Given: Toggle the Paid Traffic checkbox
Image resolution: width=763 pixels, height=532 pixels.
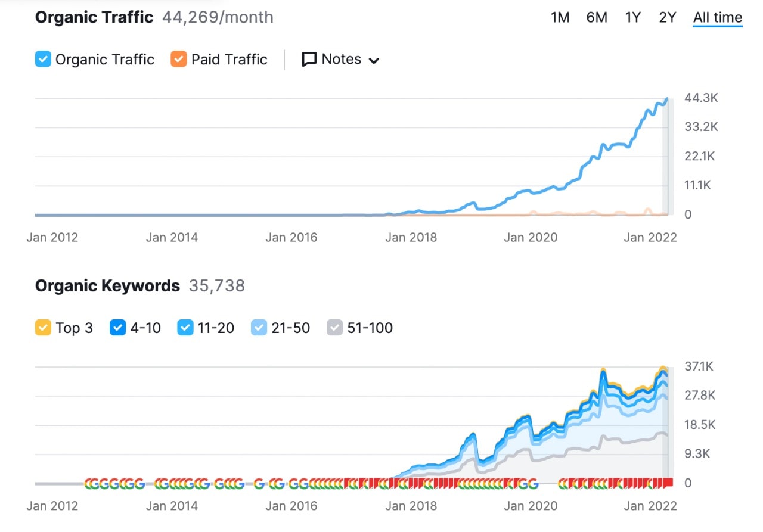Looking at the screenshot, I should click(178, 60).
